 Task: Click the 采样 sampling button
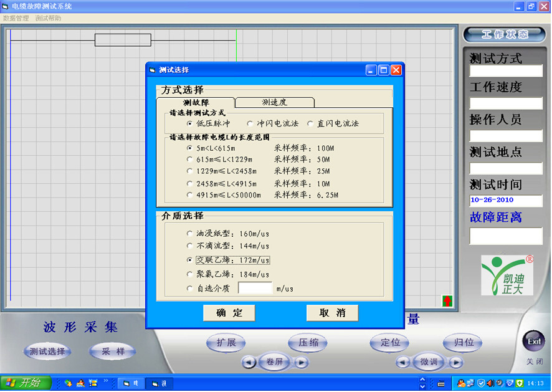(112, 352)
